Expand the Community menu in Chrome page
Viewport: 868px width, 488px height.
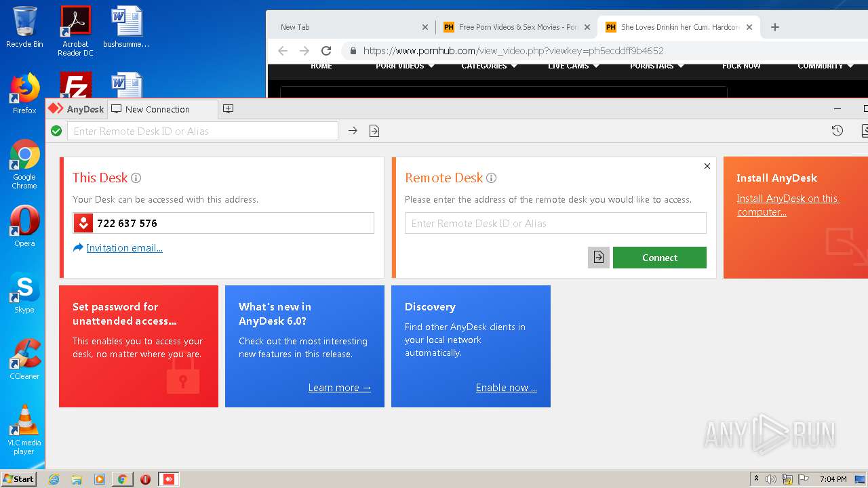tap(825, 66)
